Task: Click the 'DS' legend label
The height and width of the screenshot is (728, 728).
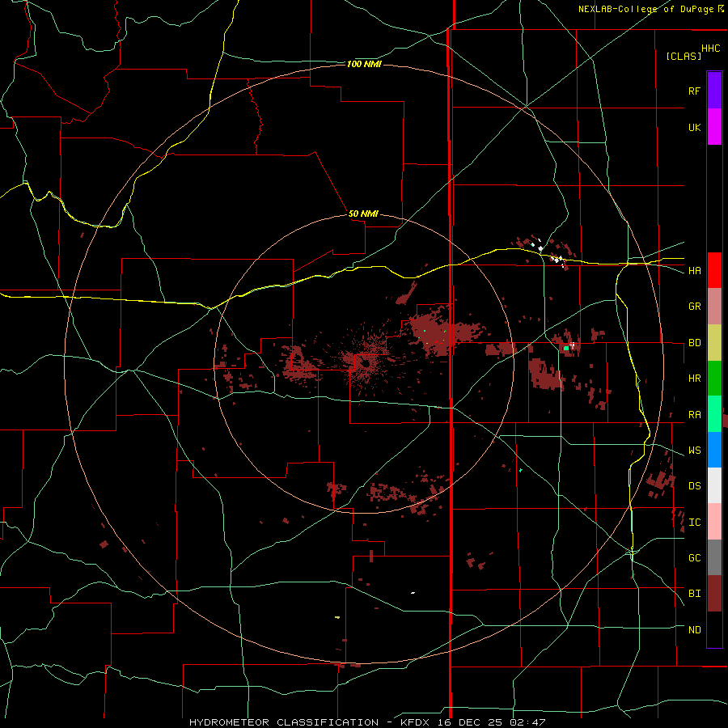Action: 694,486
